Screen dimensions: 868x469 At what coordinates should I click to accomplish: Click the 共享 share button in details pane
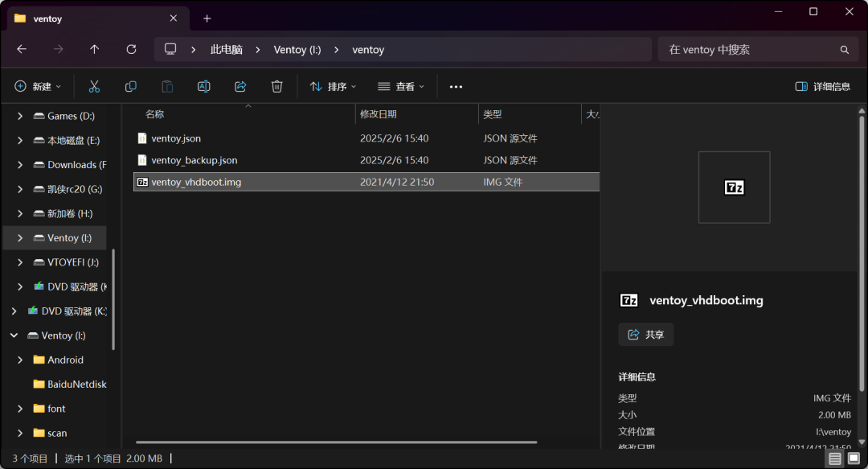pyautogui.click(x=646, y=335)
